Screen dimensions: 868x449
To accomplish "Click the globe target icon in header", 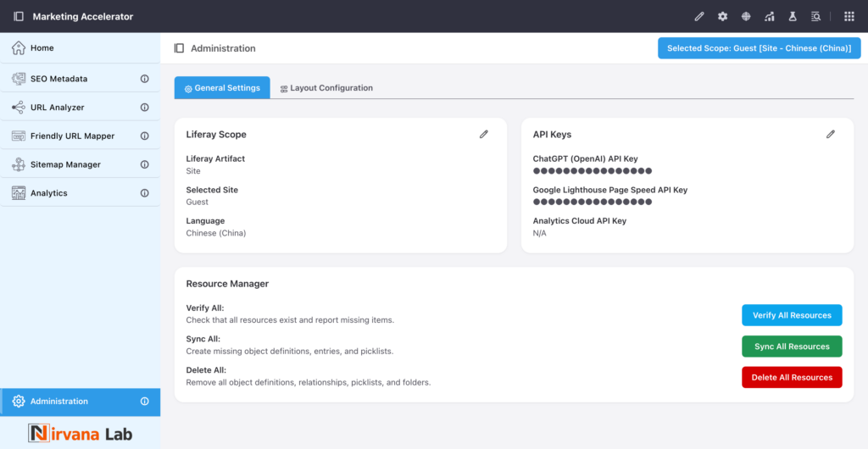I will [746, 16].
